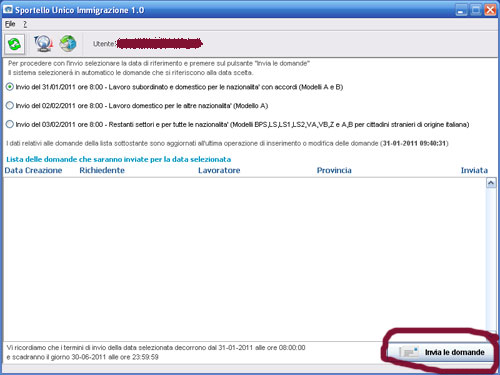Select the Invio del 02/02/2011 radio option

(10, 106)
